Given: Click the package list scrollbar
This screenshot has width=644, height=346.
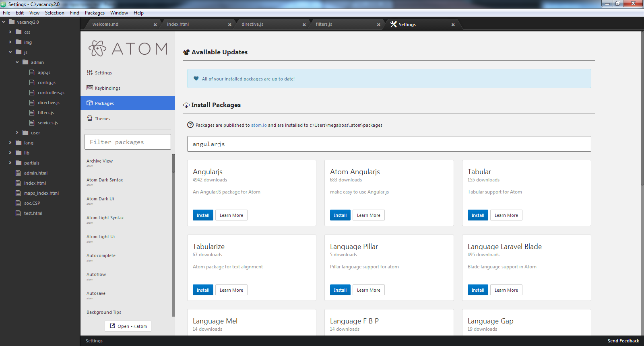Looking at the screenshot, I should [173, 163].
